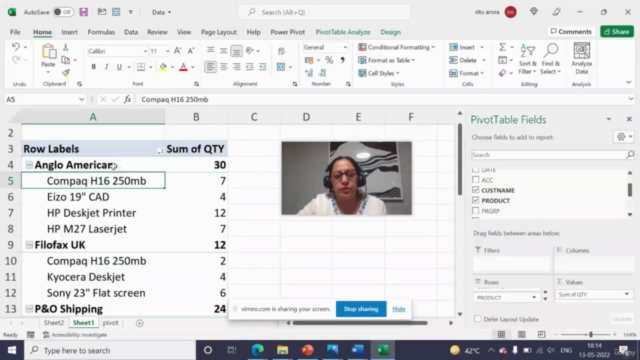Center text horizontally in cell
640x360 pixels.
click(x=223, y=67)
